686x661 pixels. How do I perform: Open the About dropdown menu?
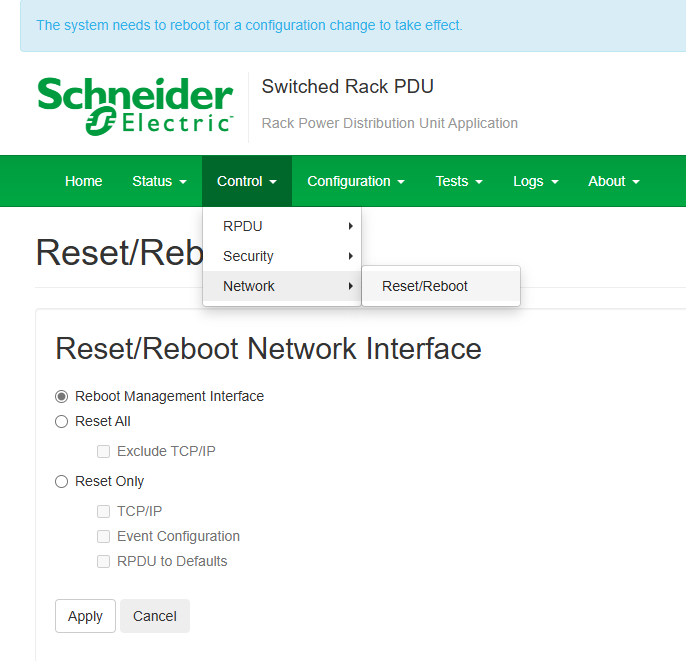[x=613, y=181]
